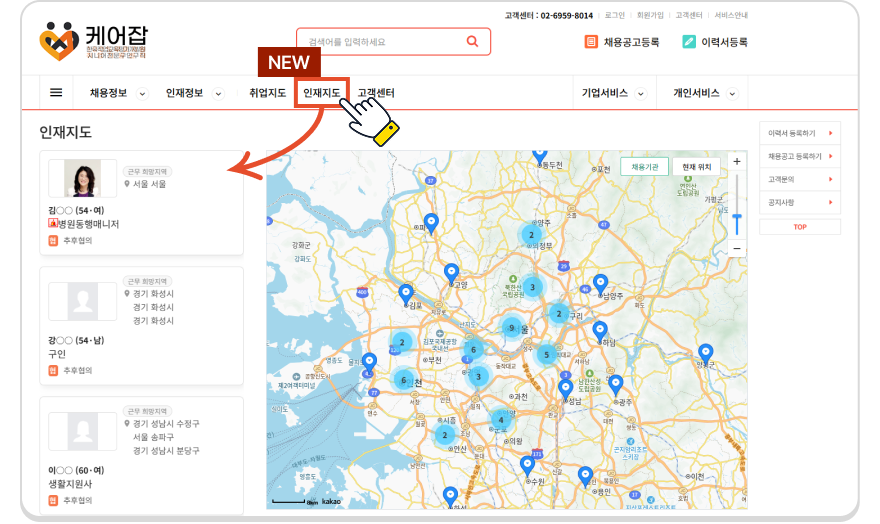Expand the 인재정보 dropdown chevron

pyautogui.click(x=218, y=94)
